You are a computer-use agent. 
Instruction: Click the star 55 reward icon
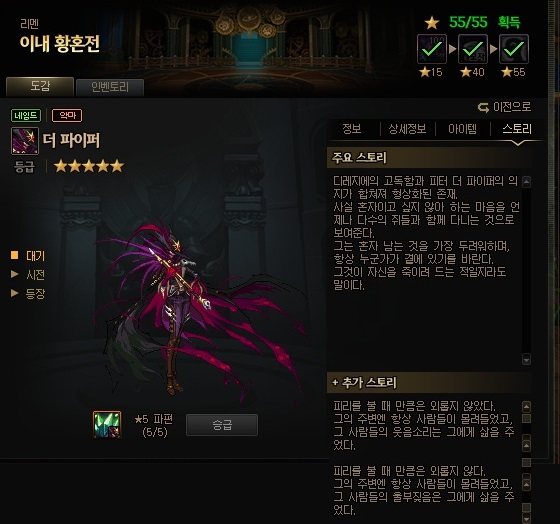(x=514, y=49)
